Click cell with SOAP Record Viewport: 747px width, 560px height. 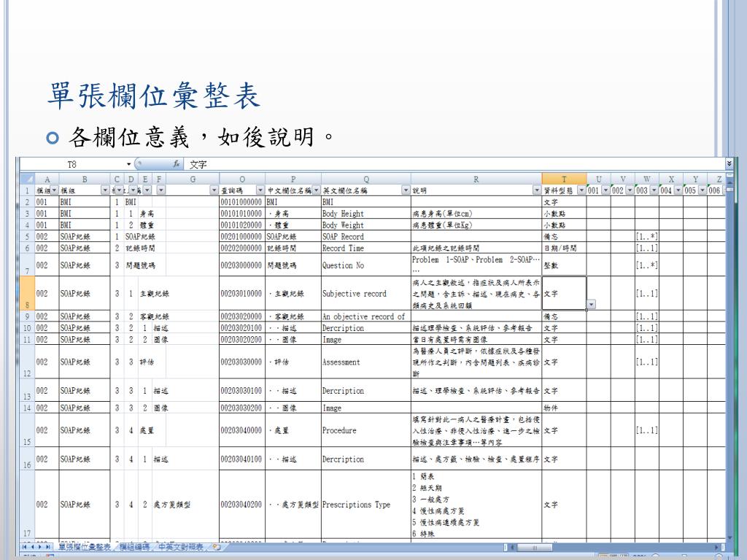tap(366, 236)
